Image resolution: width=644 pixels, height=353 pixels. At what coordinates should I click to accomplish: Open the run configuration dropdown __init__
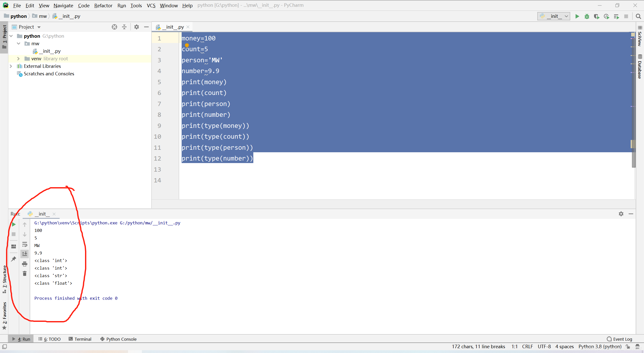click(x=554, y=16)
